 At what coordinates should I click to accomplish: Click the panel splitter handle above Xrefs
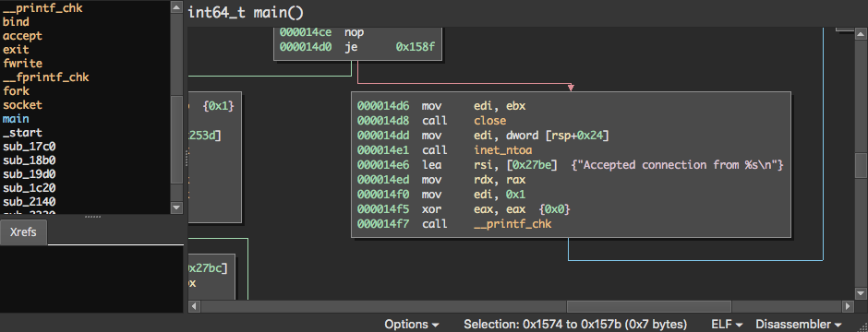click(x=92, y=217)
